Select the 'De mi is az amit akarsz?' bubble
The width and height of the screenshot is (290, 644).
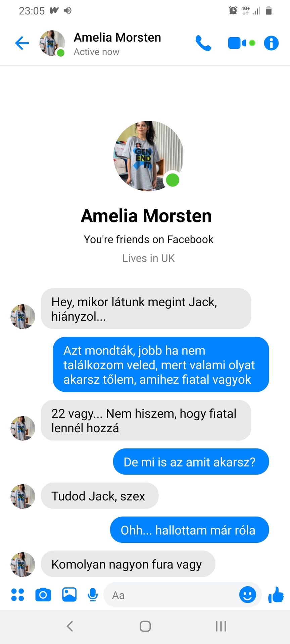point(191,462)
